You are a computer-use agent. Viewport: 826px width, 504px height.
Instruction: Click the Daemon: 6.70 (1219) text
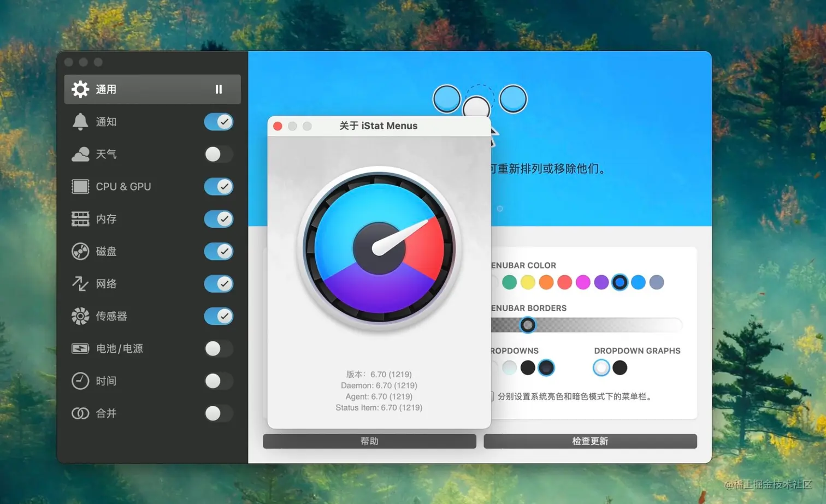(x=379, y=386)
